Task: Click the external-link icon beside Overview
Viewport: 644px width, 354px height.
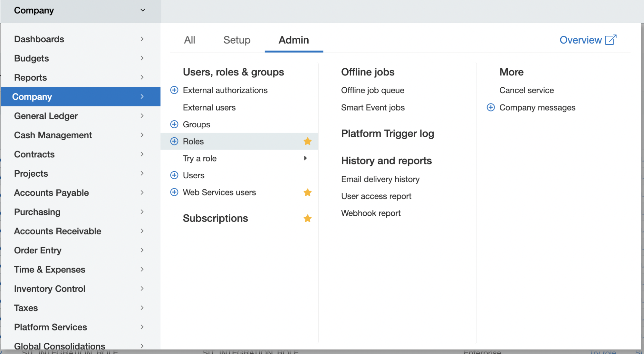Action: click(x=610, y=40)
